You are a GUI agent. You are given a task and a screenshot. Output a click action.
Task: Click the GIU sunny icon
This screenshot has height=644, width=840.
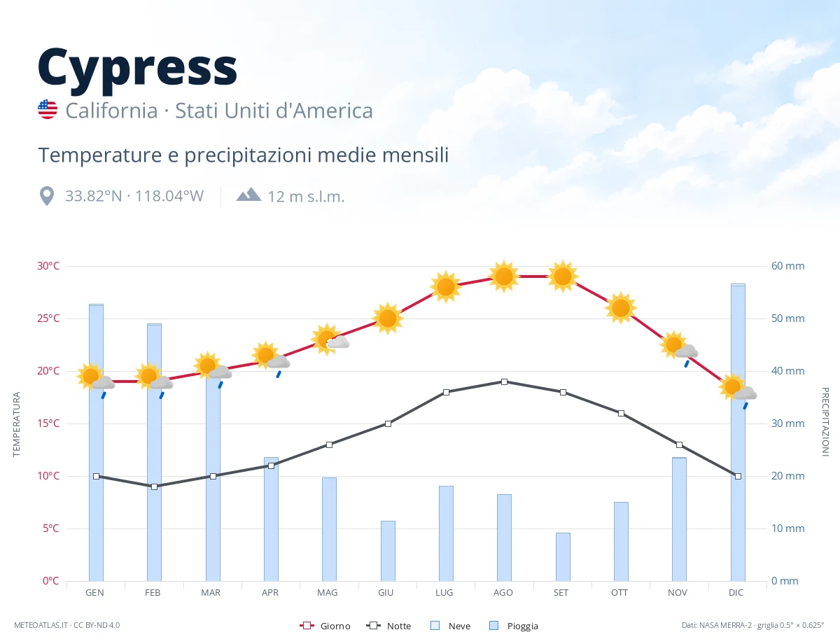coord(388,318)
